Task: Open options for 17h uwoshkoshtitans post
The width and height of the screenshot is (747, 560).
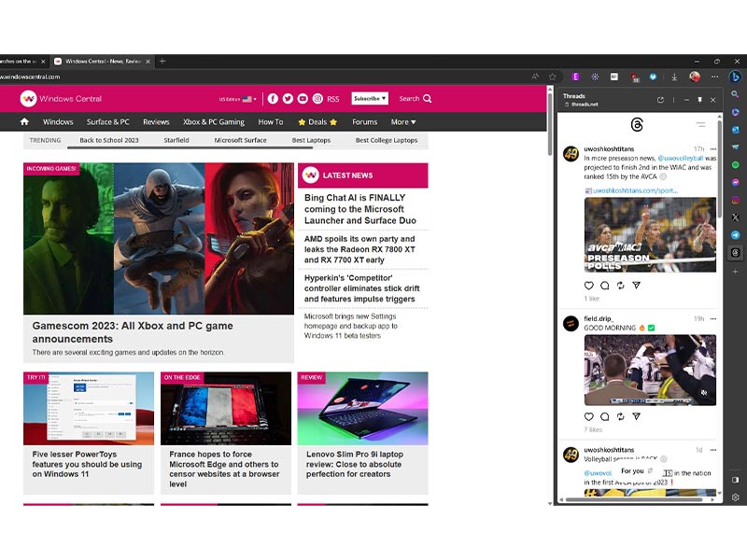Action: (x=713, y=149)
